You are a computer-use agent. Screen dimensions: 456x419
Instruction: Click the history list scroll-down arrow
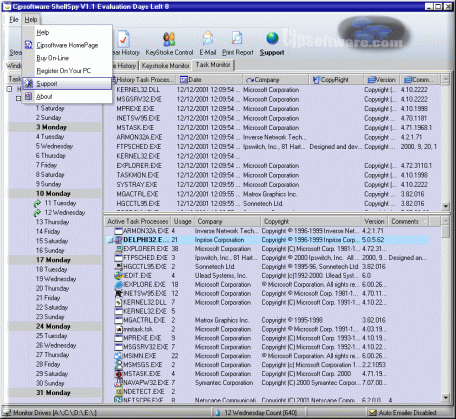click(446, 206)
